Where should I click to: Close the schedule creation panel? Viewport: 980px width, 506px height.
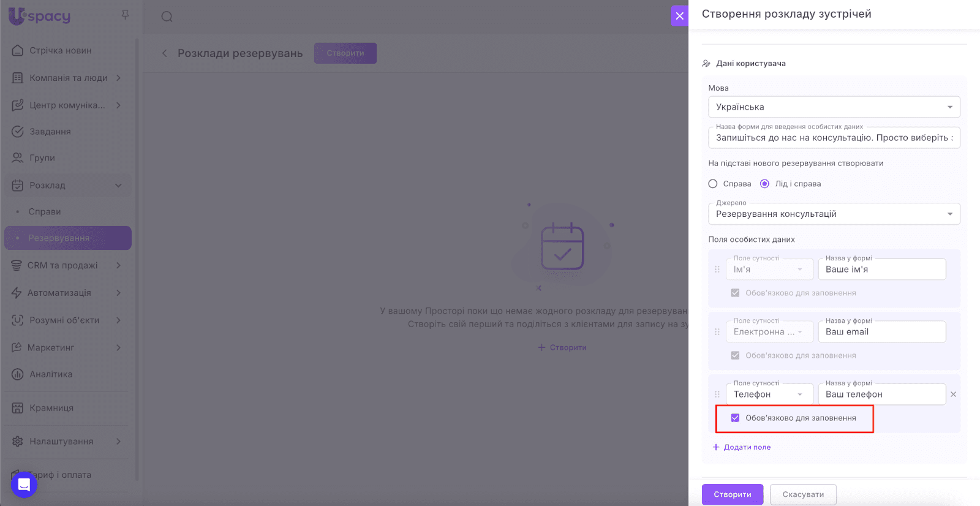[679, 16]
